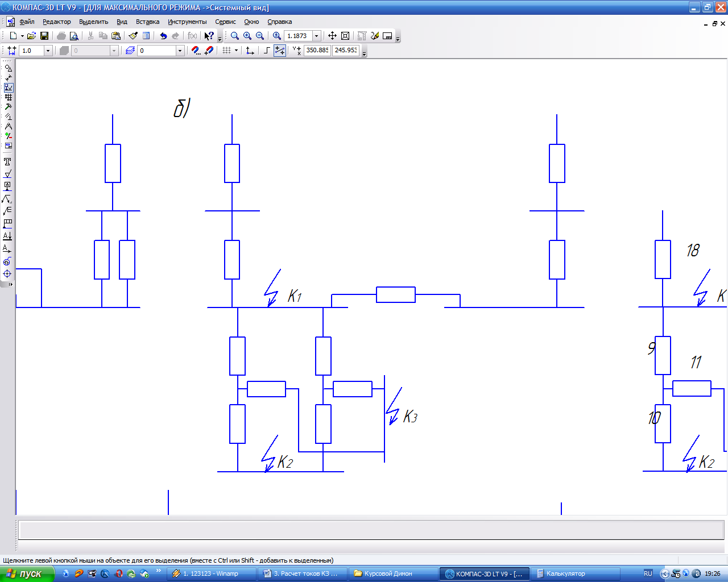Toggle cursor rounding snap button

pyautogui.click(x=280, y=51)
